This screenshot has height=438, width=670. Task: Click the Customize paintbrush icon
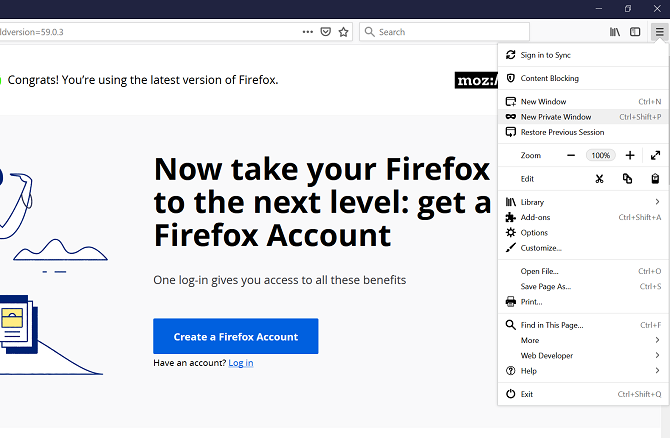click(x=511, y=248)
